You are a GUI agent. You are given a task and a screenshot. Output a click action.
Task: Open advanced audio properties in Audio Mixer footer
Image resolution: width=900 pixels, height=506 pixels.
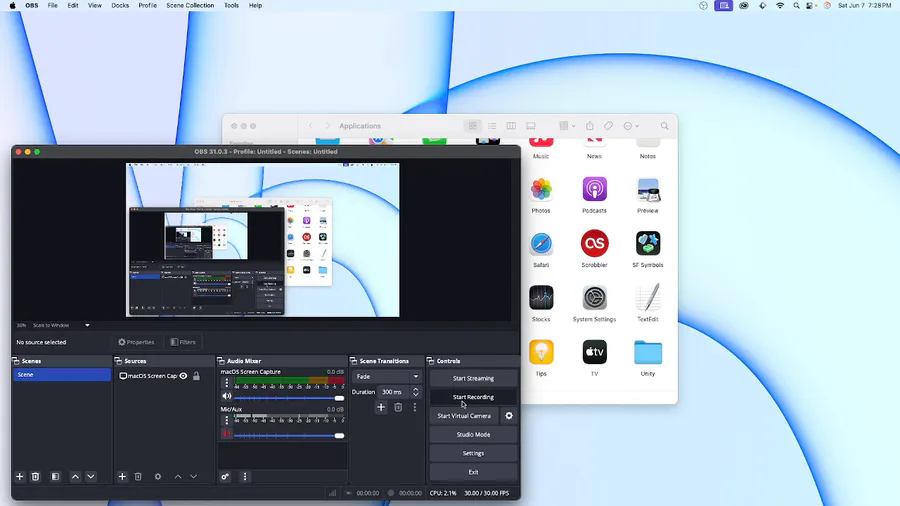click(x=225, y=477)
